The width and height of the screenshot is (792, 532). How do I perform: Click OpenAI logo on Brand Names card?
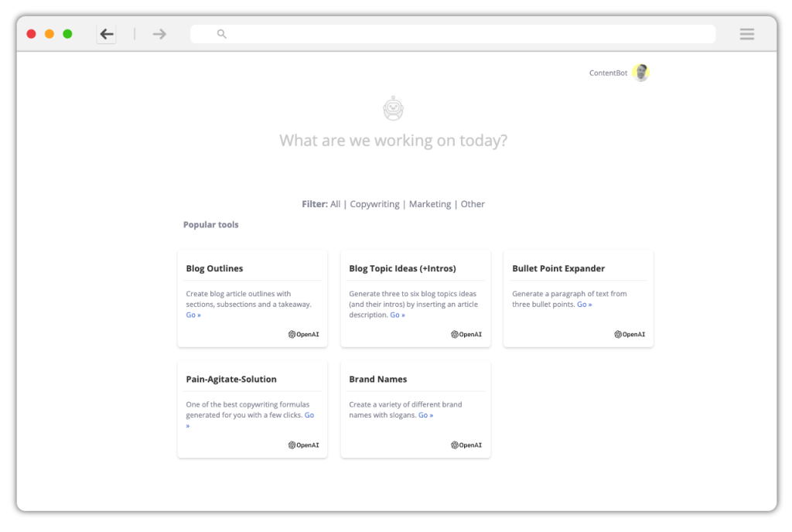(x=466, y=445)
